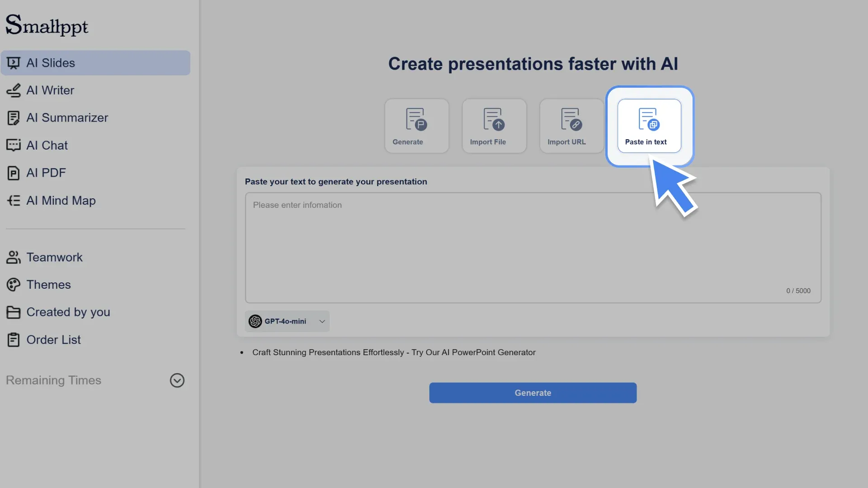Click the blue Generate button
868x488 pixels.
533,393
